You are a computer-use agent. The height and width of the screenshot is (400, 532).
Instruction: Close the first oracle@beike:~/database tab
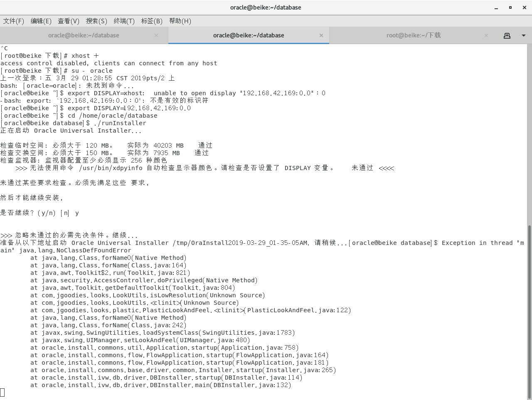coord(156,35)
